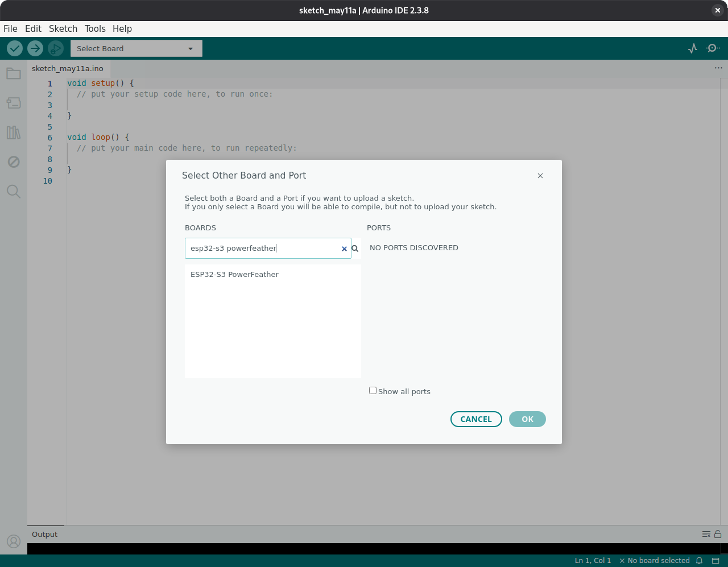Click the Output panel label

point(45,535)
